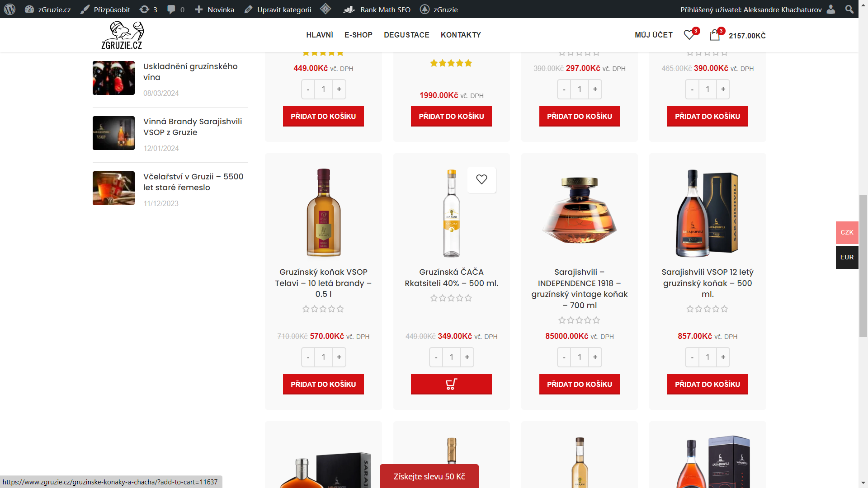Add the 297.00Kč product to cart

[580, 116]
